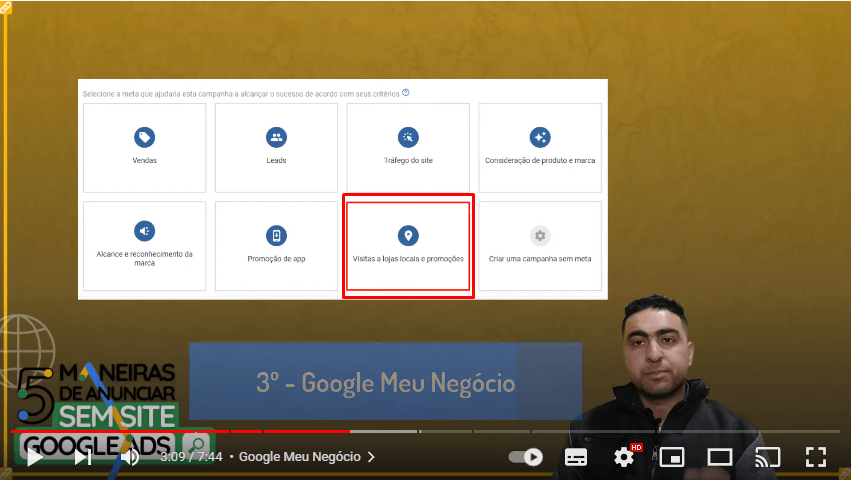Image resolution: width=851 pixels, height=480 pixels.
Task: Click the Leads people icon
Action: pos(276,137)
